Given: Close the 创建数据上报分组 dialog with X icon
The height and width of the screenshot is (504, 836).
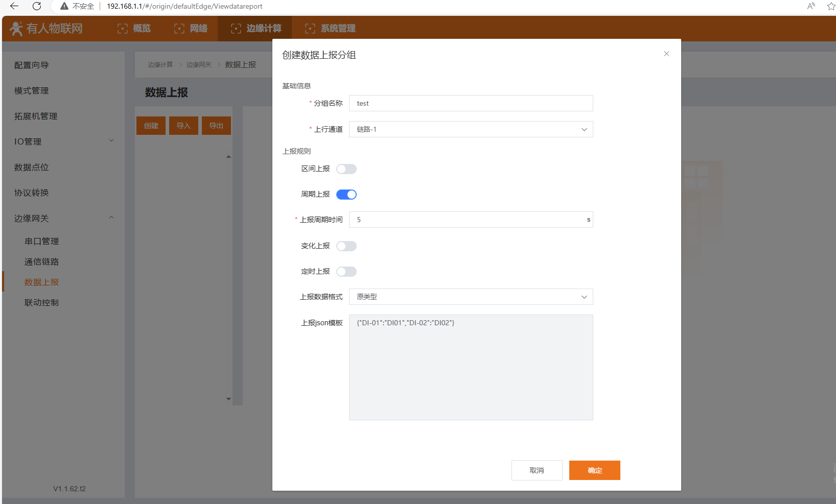Looking at the screenshot, I should tap(666, 54).
